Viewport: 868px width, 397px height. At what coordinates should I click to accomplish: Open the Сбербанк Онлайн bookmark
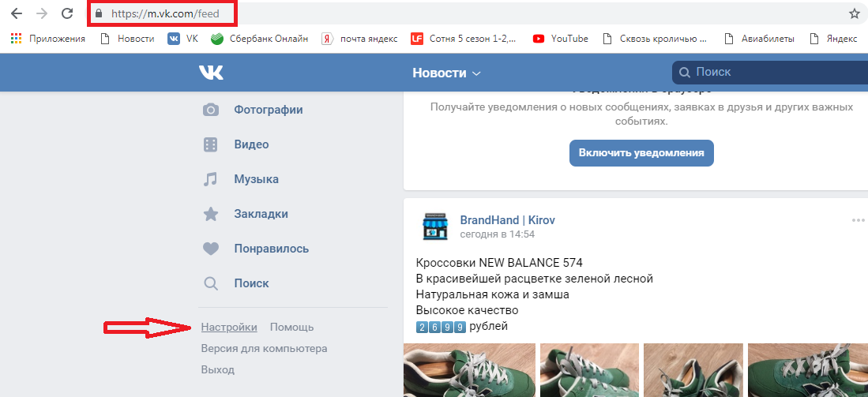pyautogui.click(x=260, y=39)
